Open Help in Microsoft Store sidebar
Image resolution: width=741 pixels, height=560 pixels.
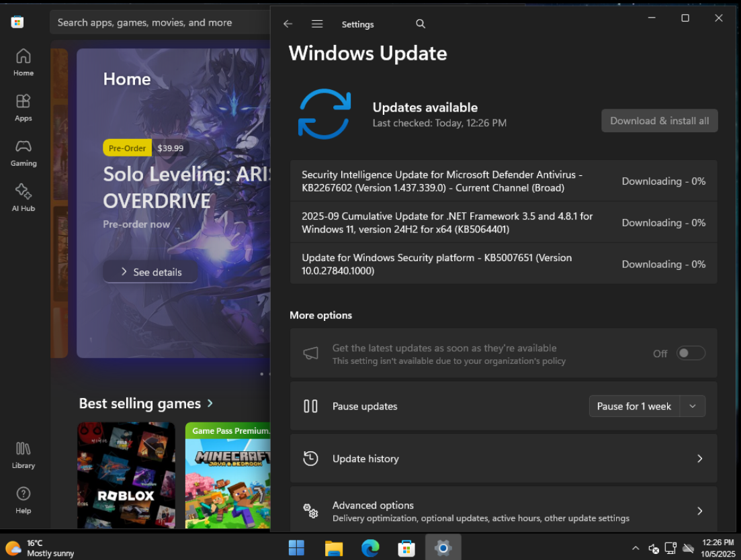23,500
